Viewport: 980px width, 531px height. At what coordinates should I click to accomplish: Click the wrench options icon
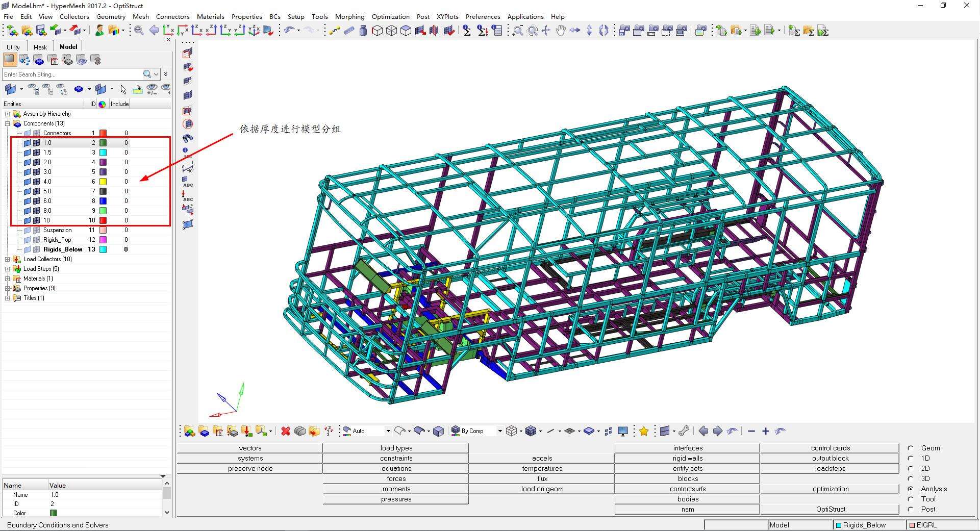684,432
